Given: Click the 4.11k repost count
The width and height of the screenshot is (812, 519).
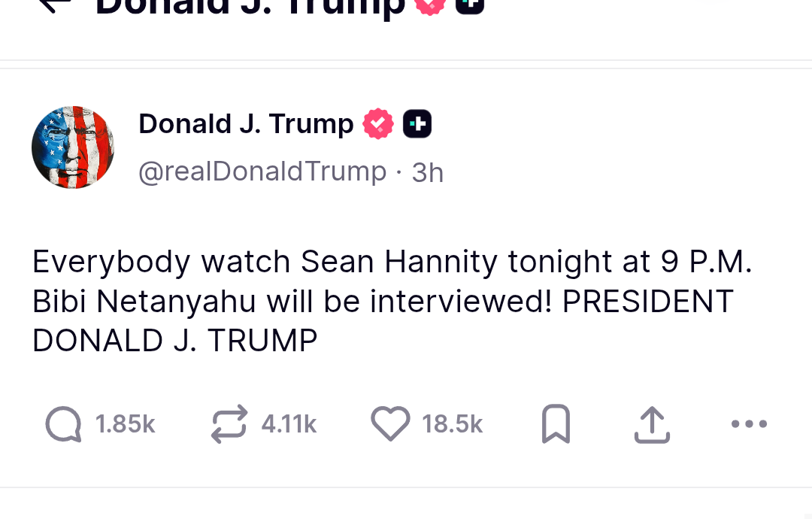Looking at the screenshot, I should click(289, 425).
